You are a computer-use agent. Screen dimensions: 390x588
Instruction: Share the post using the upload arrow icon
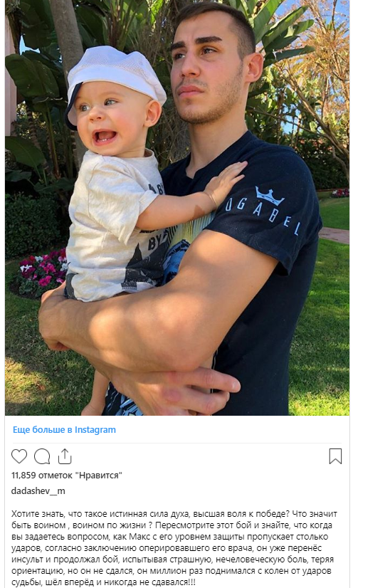[x=65, y=456]
